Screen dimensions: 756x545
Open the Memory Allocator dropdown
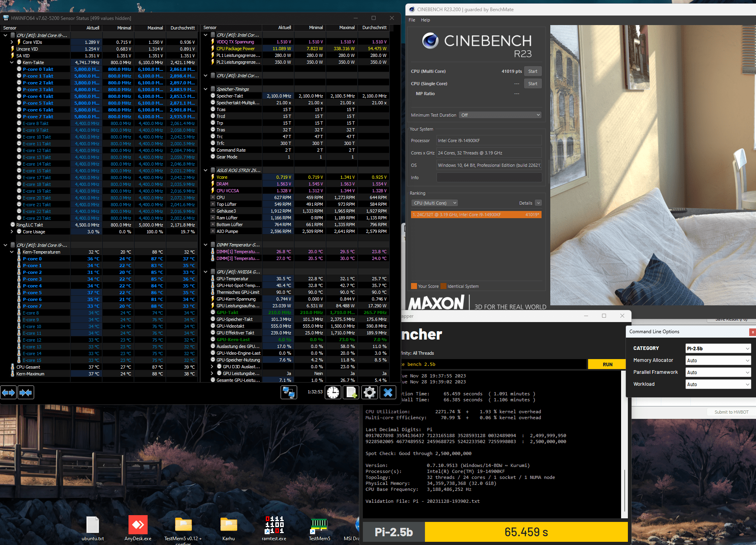point(718,360)
